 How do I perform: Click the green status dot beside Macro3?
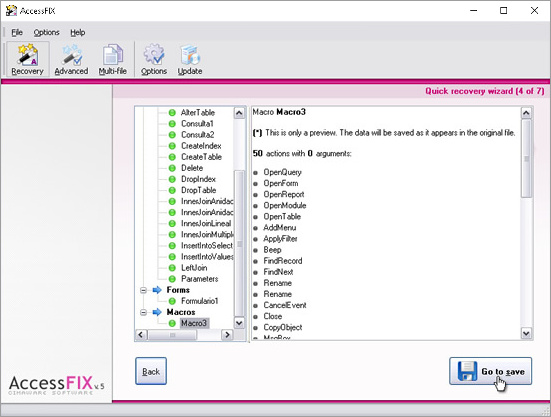172,323
